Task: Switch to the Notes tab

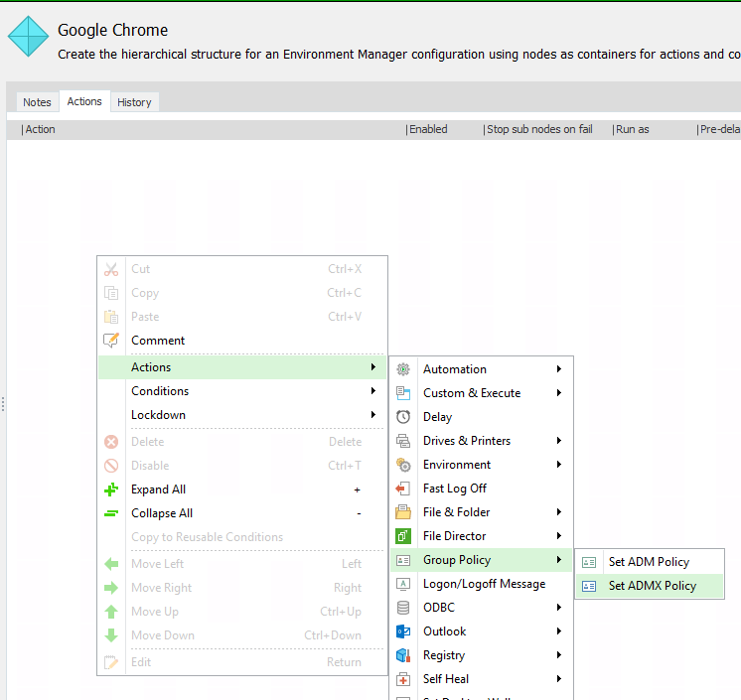Action: pos(37,102)
